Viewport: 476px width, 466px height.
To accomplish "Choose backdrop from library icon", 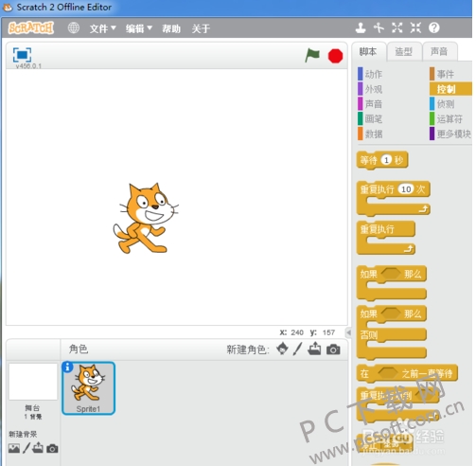I will (14, 448).
